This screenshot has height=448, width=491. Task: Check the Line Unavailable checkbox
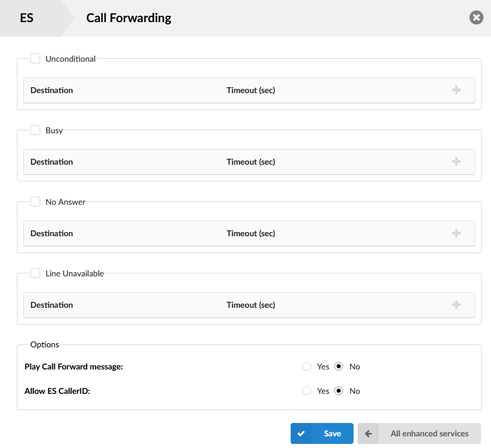click(36, 273)
